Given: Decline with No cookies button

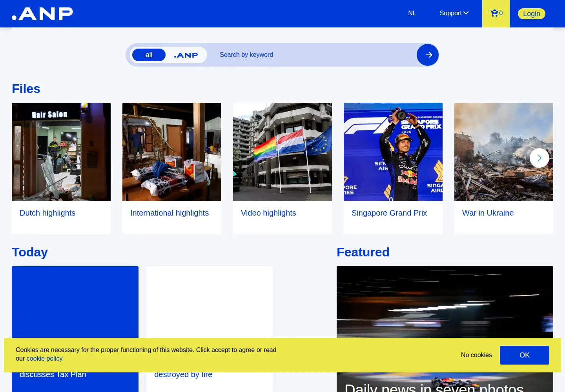Looking at the screenshot, I should click(x=476, y=355).
